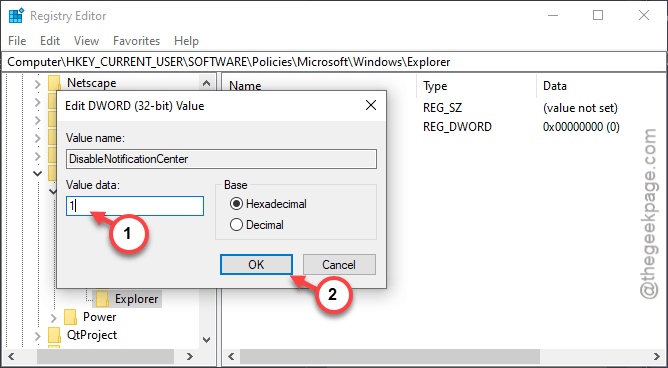This screenshot has height=368, width=668.
Task: Click the Value data input field
Action: [135, 206]
